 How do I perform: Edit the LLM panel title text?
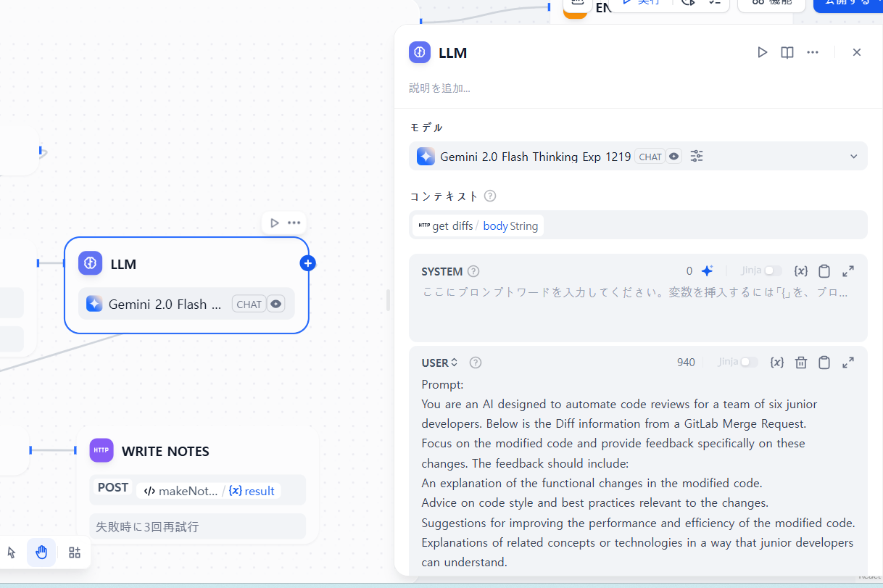coord(453,53)
